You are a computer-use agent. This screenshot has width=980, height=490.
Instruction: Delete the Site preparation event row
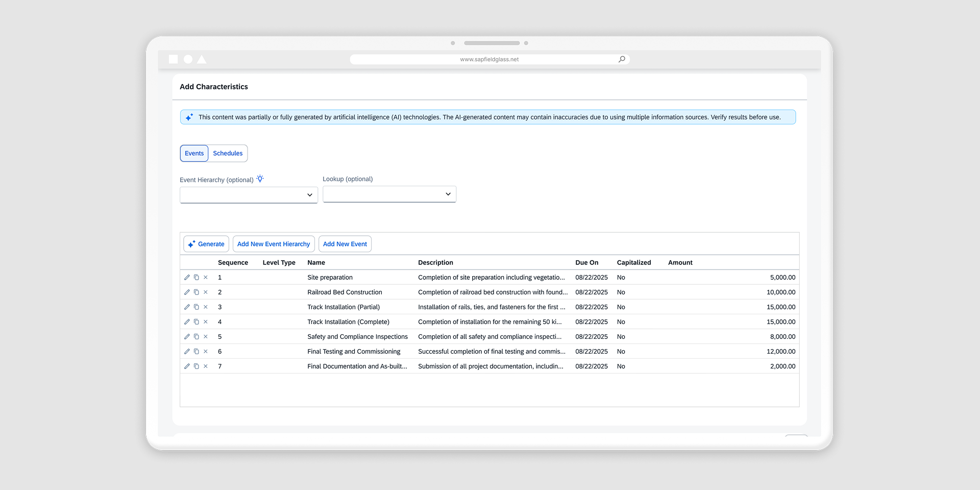206,278
